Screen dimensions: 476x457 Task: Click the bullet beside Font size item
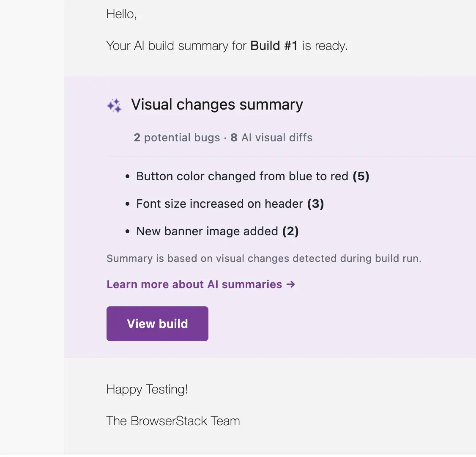point(127,204)
